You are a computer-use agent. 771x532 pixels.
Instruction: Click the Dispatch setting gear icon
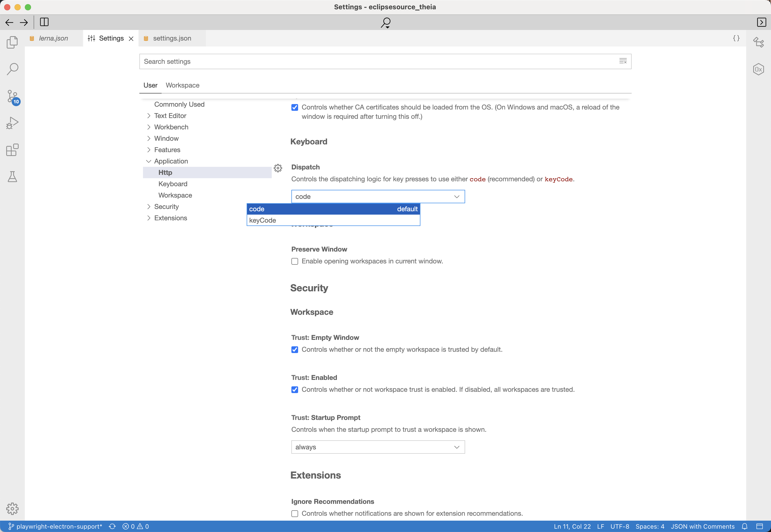coord(278,168)
